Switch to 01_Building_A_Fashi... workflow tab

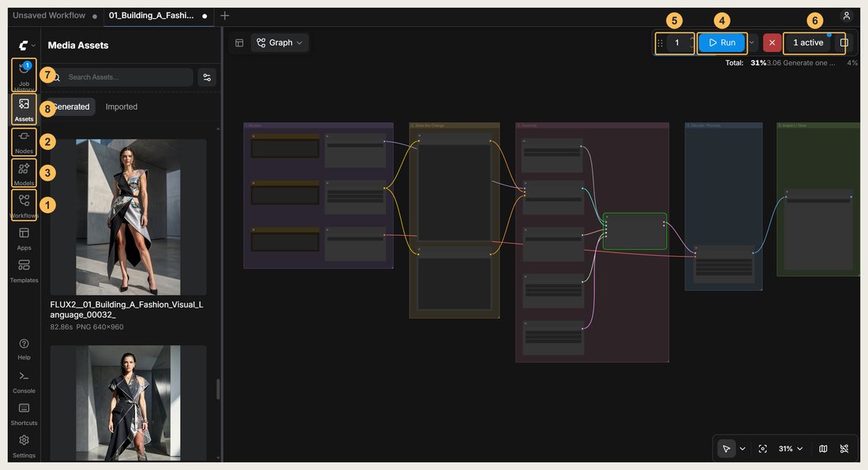(x=158, y=16)
